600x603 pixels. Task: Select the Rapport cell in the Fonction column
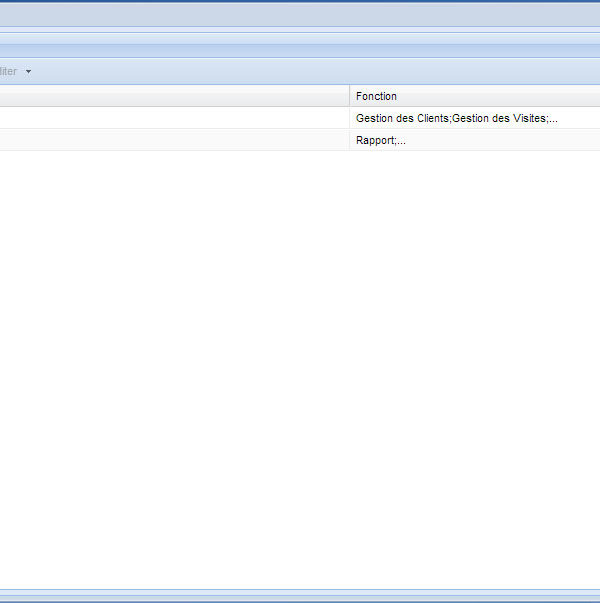(375, 140)
